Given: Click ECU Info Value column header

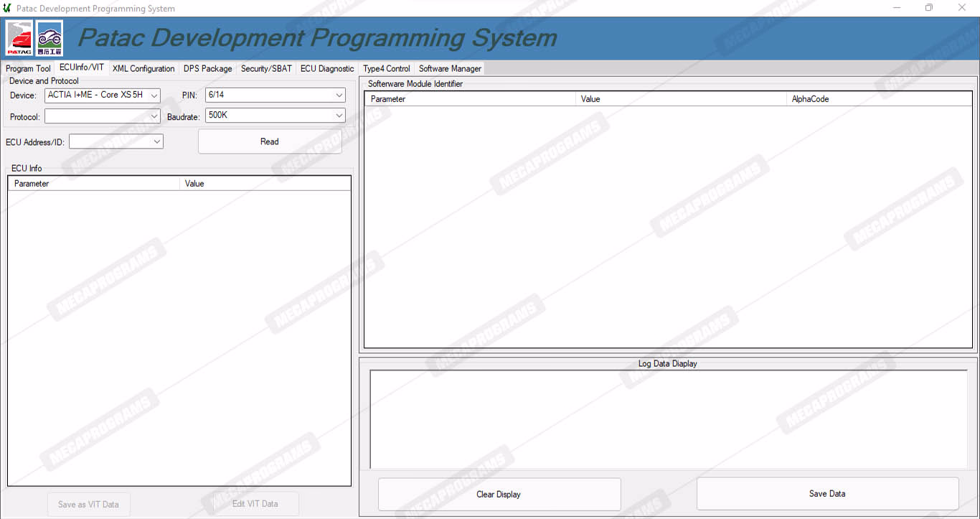Looking at the screenshot, I should coord(265,184).
